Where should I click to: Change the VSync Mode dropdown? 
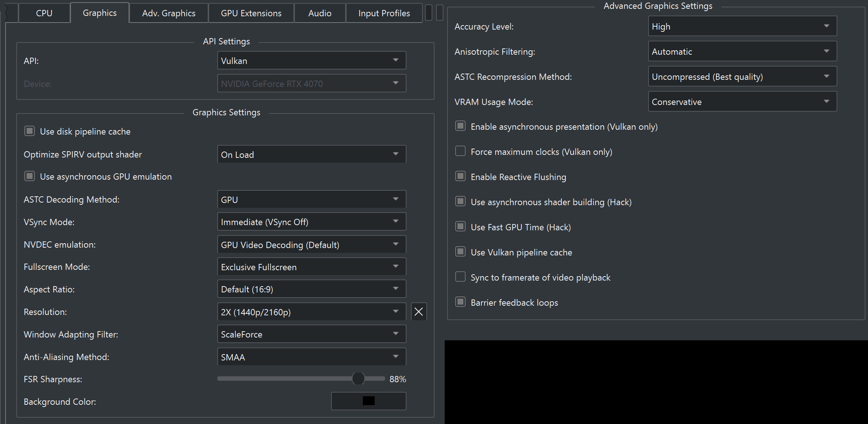tap(312, 222)
